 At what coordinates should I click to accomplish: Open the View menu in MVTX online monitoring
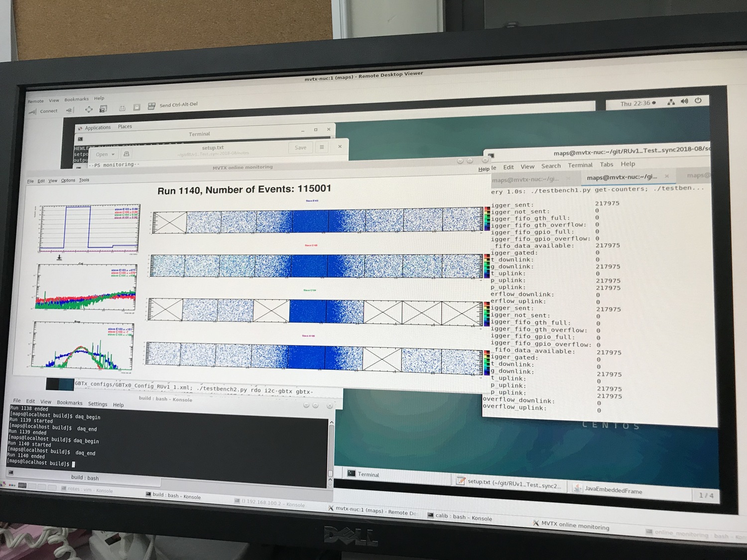(53, 181)
